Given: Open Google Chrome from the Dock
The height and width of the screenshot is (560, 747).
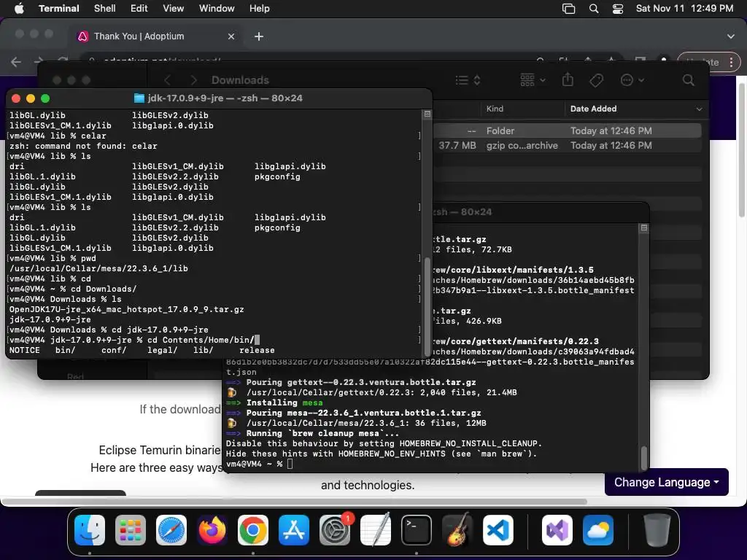Looking at the screenshot, I should click(x=253, y=530).
